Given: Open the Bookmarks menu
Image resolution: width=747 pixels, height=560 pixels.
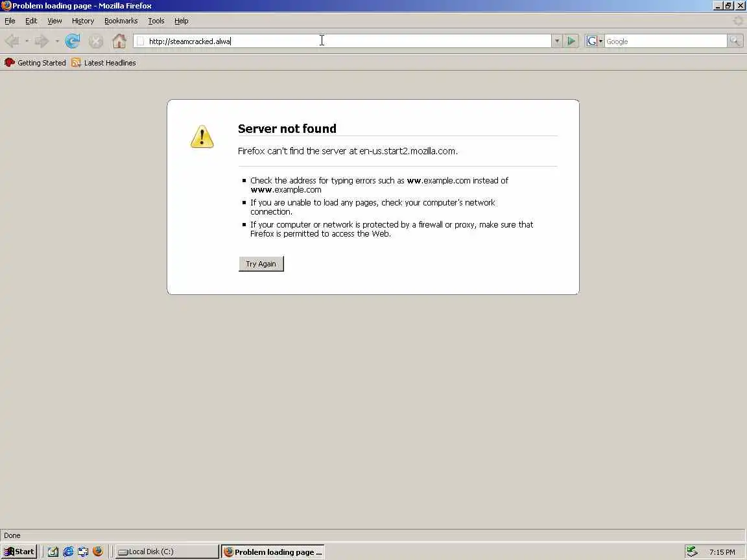Looking at the screenshot, I should [121, 21].
